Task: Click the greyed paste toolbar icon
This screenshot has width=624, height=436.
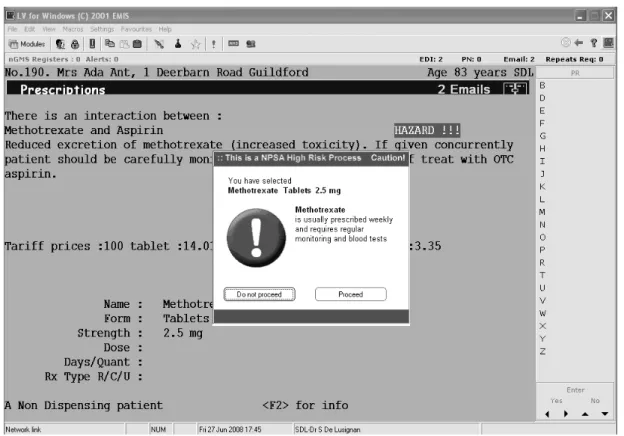Action: click(x=125, y=44)
